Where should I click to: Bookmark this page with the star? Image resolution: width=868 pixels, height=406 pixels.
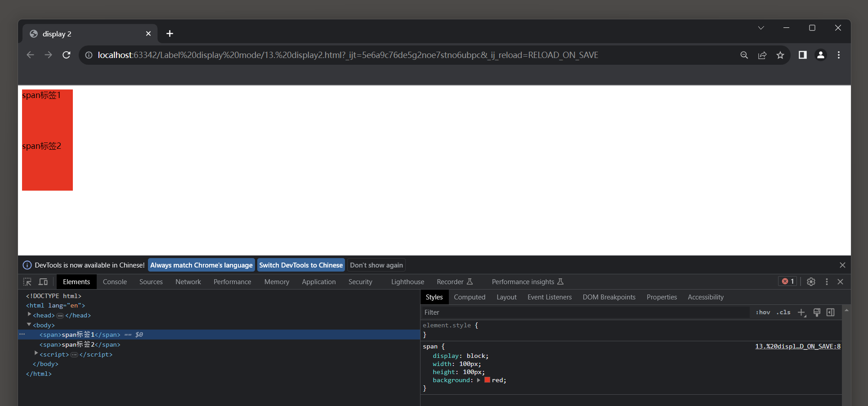[780, 55]
